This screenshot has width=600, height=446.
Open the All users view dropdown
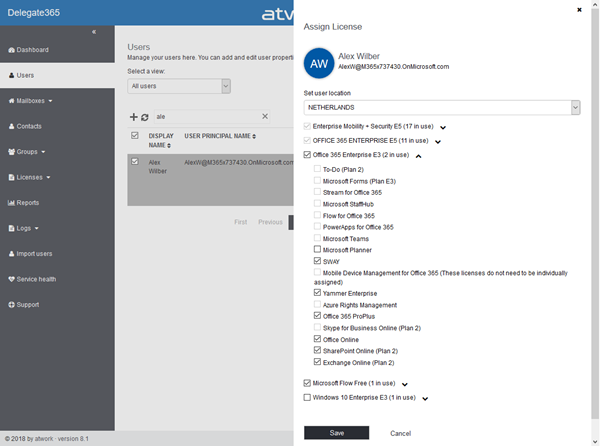point(179,86)
